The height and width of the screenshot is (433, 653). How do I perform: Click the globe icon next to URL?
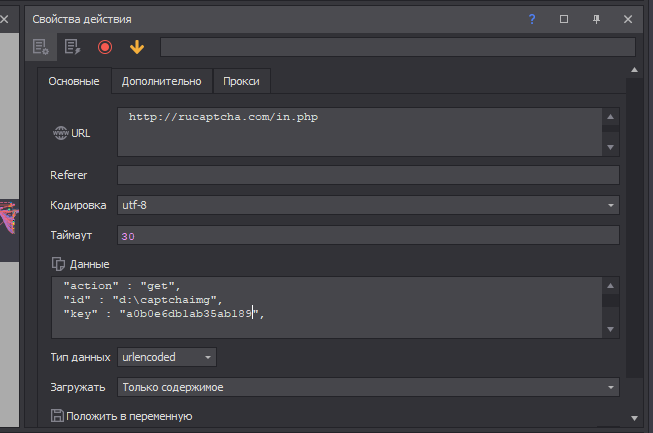[60, 133]
